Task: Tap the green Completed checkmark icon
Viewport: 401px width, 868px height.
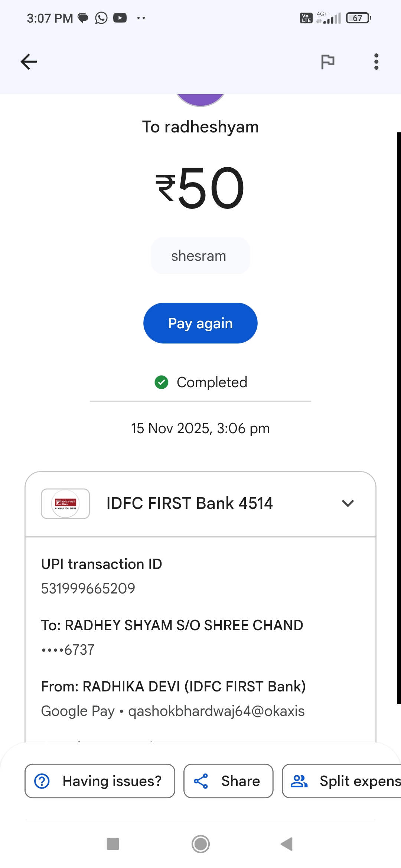Action: click(162, 382)
